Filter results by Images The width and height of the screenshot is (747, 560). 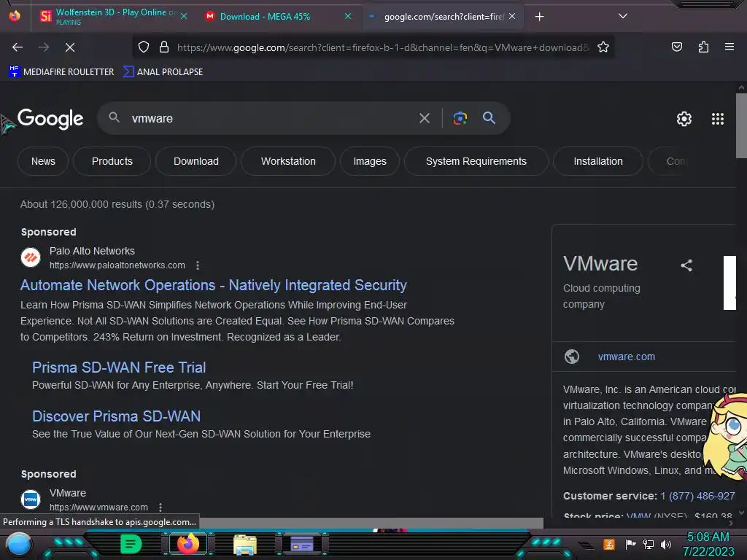pyautogui.click(x=370, y=161)
